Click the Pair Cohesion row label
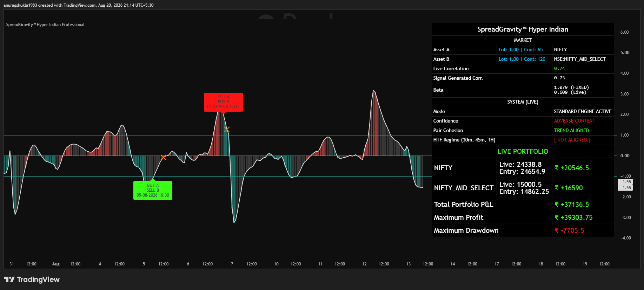644x290 pixels. 448,131
